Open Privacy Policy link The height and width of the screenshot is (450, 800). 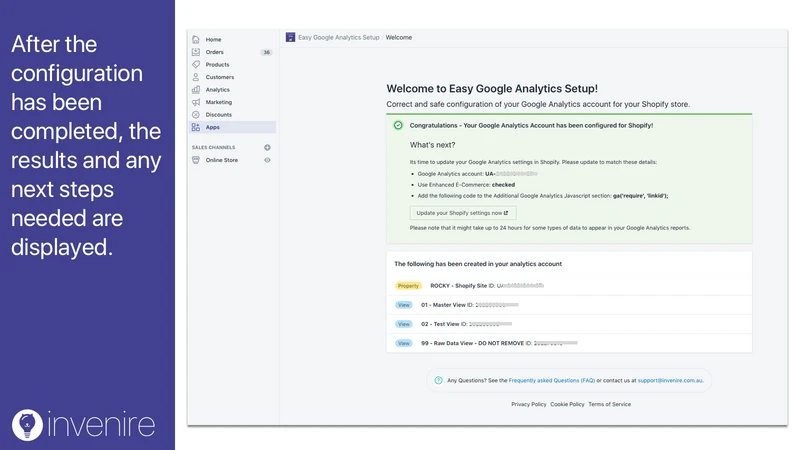[x=529, y=404]
